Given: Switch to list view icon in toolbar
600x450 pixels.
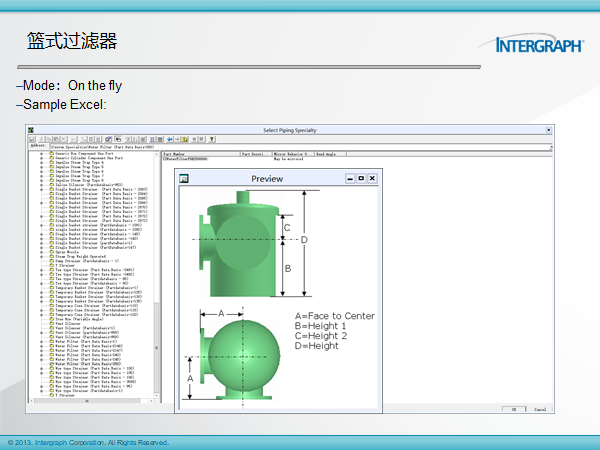Looking at the screenshot, I should click(152, 139).
